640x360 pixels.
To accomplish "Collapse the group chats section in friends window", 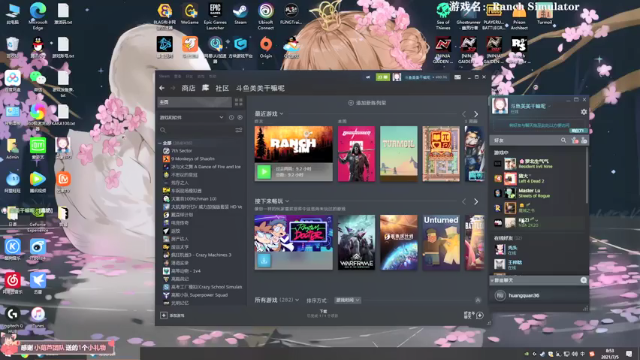I will (492, 281).
